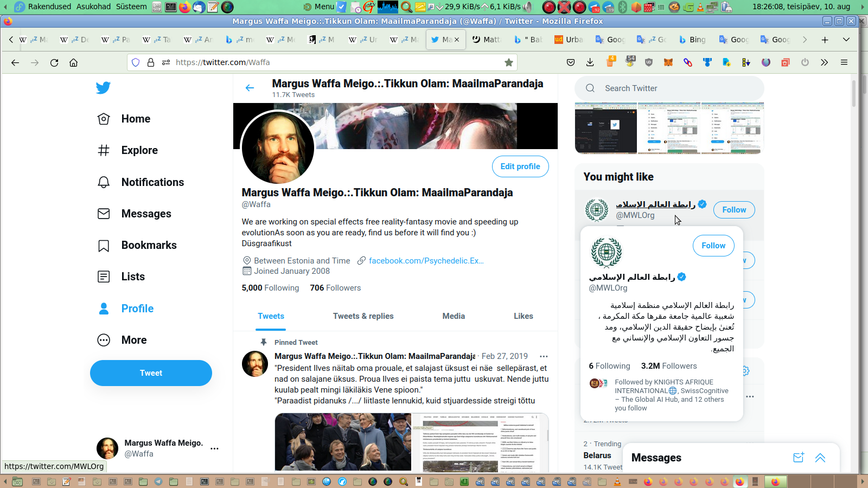Click the bookmark star in the address bar

click(x=508, y=62)
